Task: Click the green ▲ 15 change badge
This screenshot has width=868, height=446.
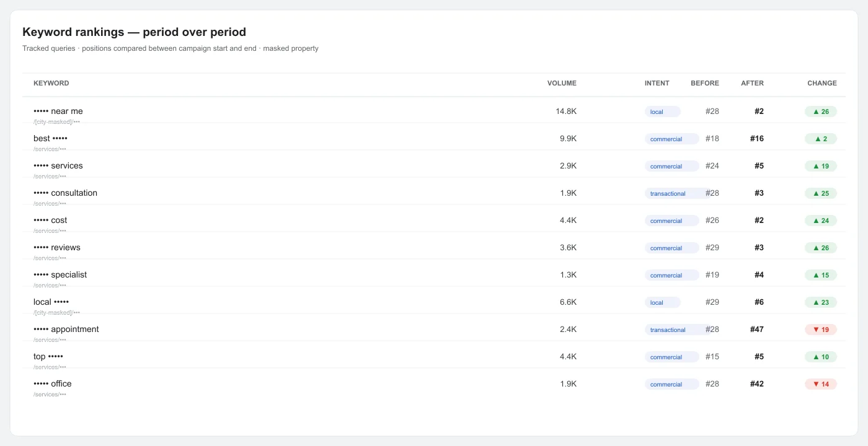Action: click(x=821, y=275)
